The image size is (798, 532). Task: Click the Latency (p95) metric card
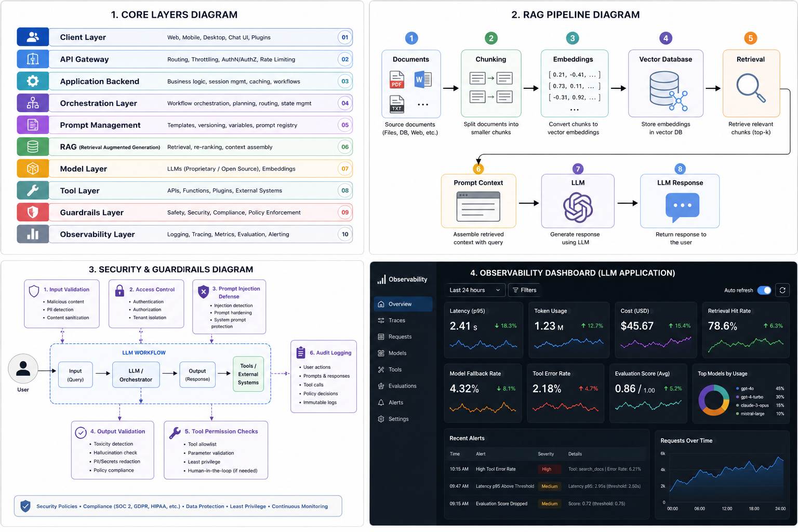coord(483,330)
